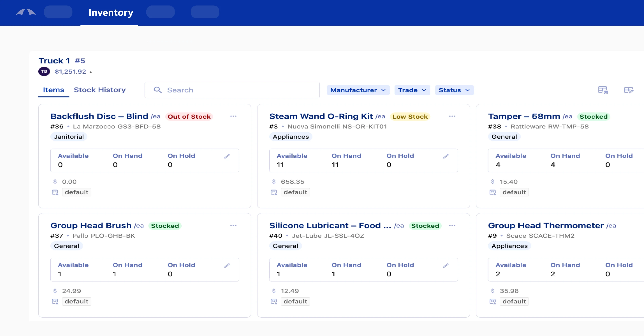Click the Truck 1 heading
Screen dimensions: 644x336
click(54, 61)
